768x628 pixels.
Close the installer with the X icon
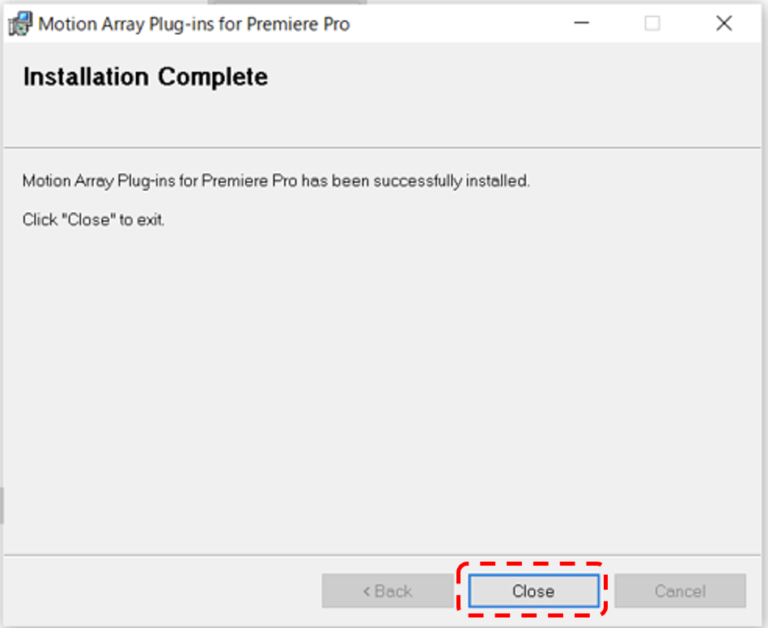[724, 23]
